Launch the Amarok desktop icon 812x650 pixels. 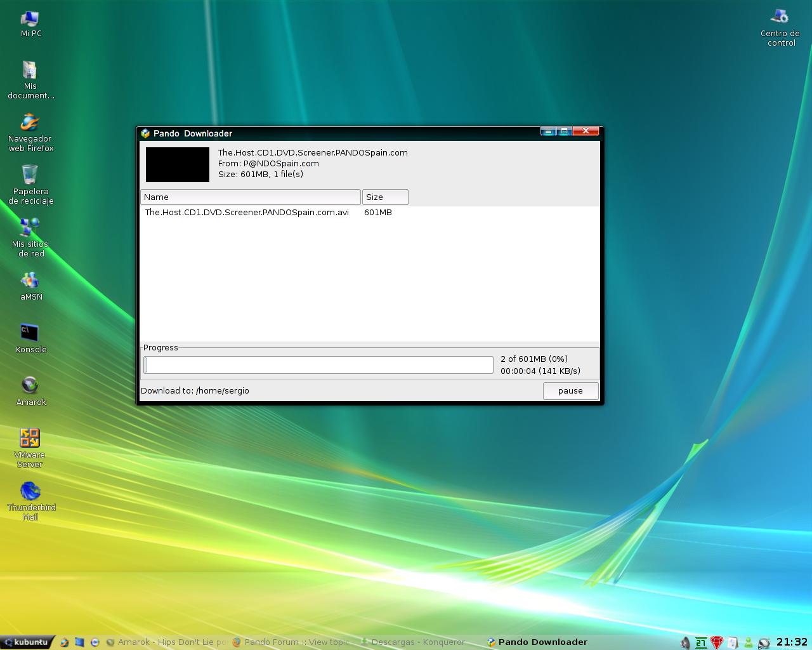coord(30,391)
